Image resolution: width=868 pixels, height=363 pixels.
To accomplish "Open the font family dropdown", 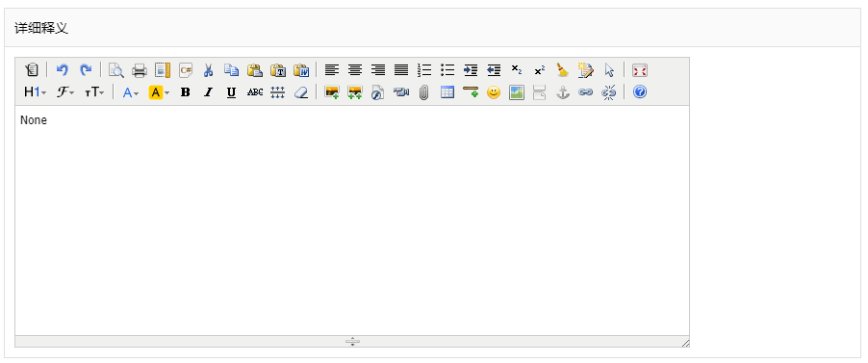I will (65, 92).
